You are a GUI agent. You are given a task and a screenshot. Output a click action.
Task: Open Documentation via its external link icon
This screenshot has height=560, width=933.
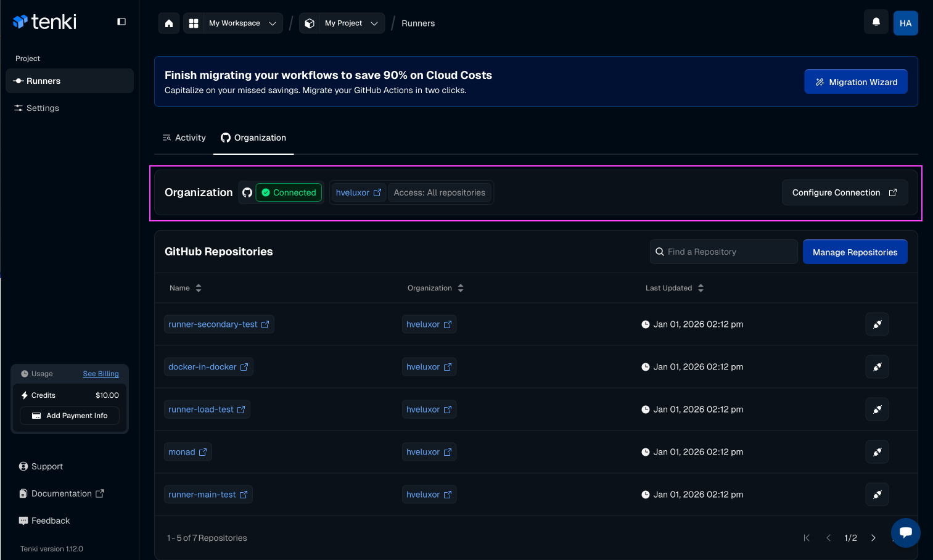pos(101,493)
